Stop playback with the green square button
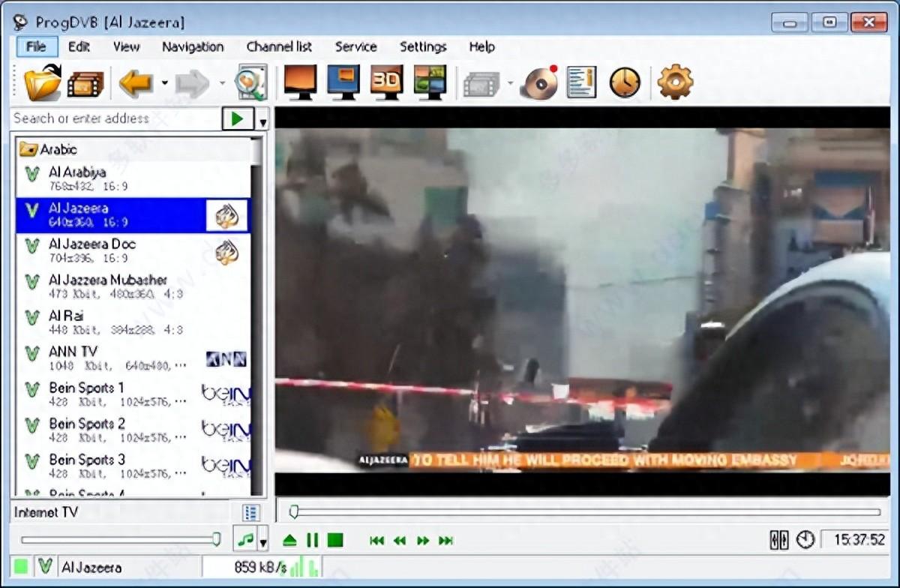Image resolution: width=900 pixels, height=588 pixels. (x=335, y=540)
